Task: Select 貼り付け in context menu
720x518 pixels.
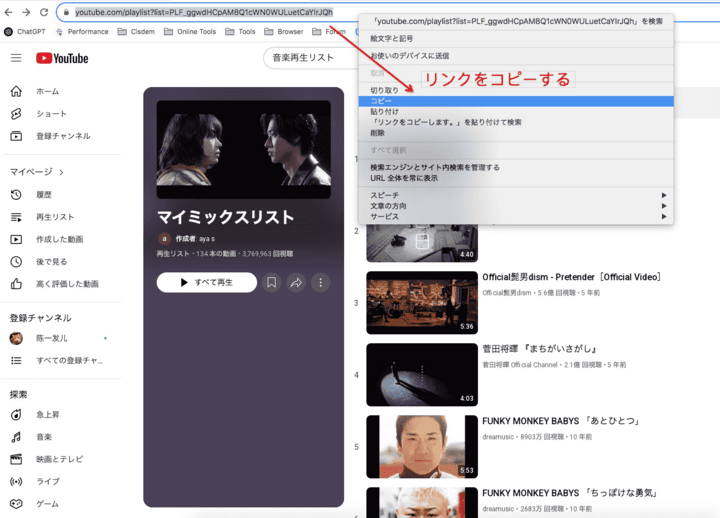Action: point(516,112)
